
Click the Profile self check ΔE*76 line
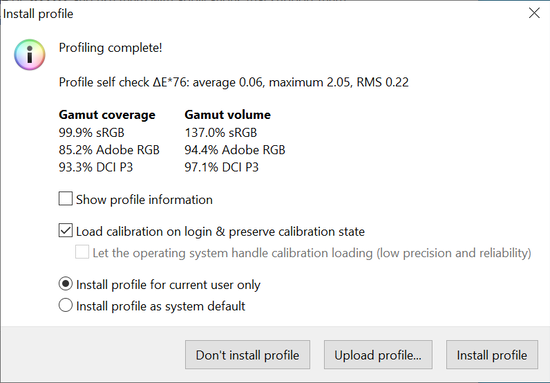tap(234, 82)
